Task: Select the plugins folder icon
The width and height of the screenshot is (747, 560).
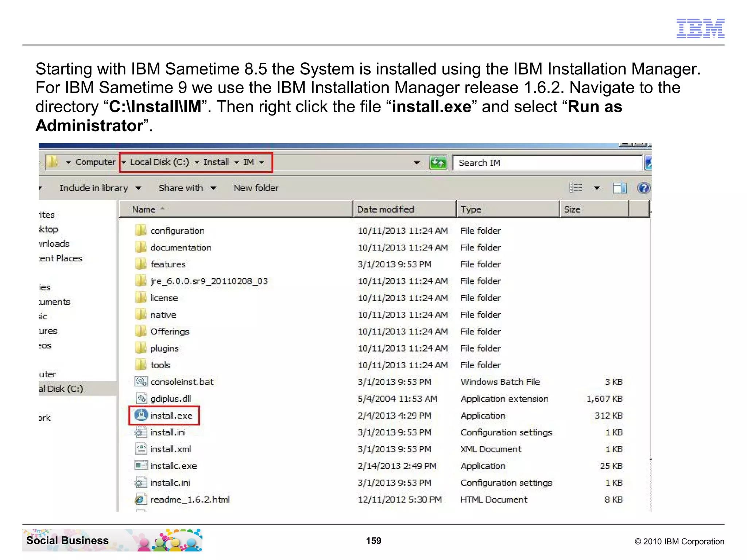Action: coord(141,348)
